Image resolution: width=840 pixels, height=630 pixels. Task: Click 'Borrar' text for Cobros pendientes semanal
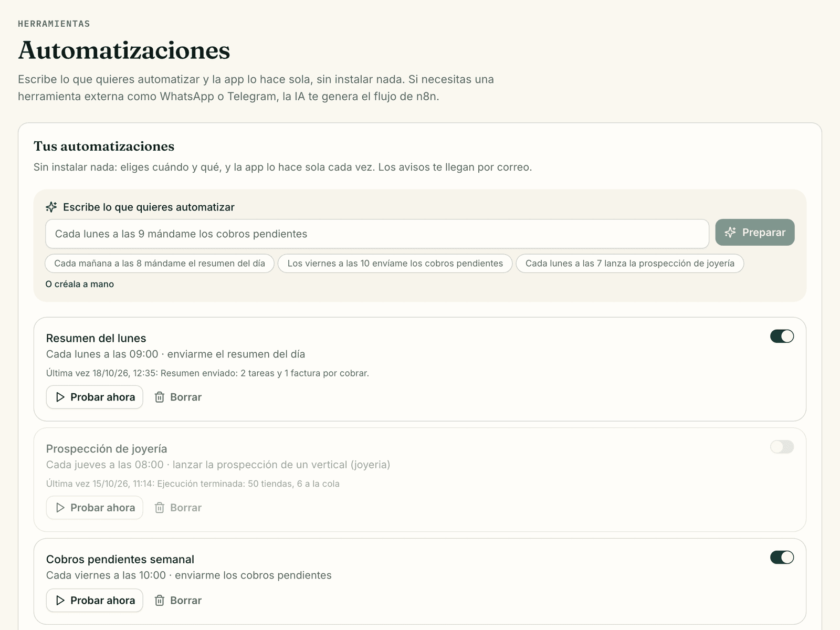[186, 600]
